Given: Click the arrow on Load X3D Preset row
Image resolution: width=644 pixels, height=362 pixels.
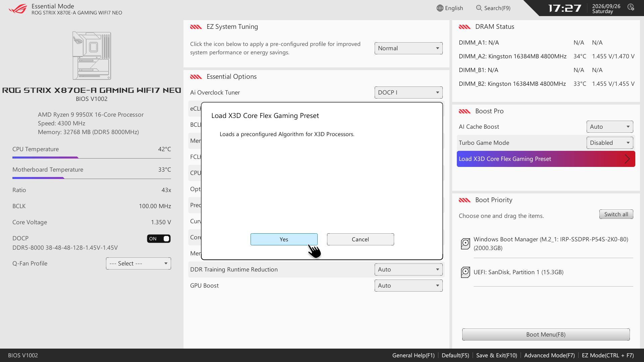Looking at the screenshot, I should click(627, 159).
